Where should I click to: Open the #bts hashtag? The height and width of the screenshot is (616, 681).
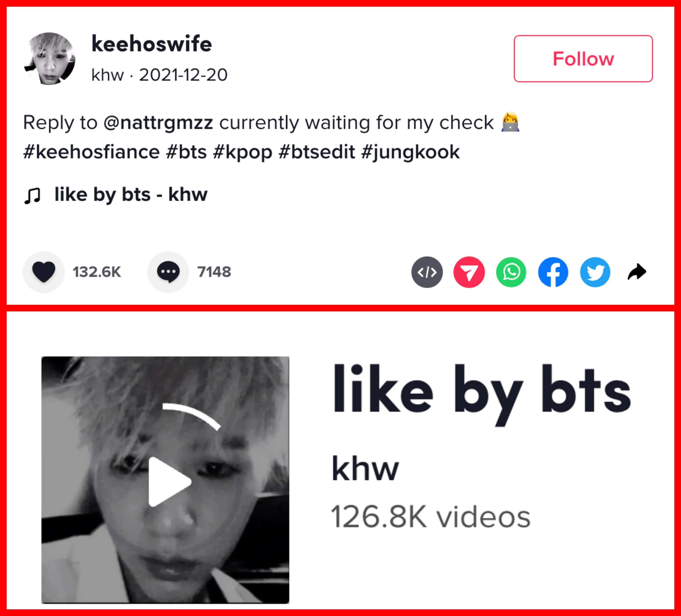[x=186, y=152]
